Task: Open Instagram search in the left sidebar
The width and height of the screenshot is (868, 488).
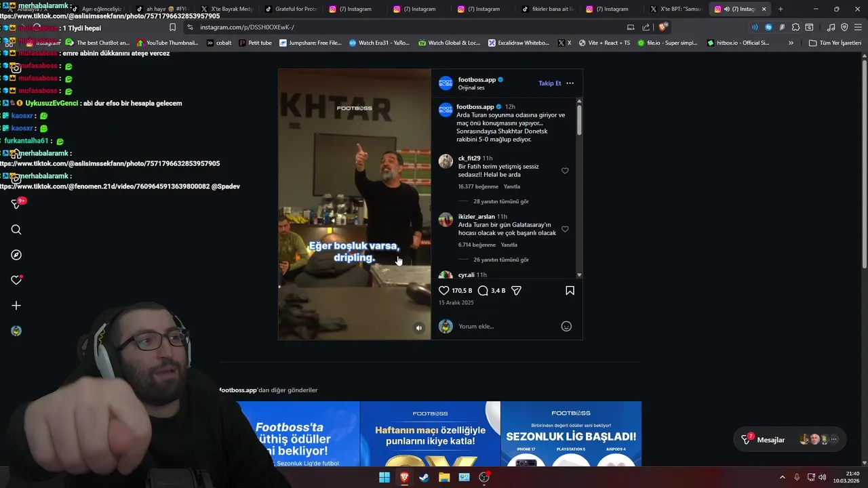Action: (16, 230)
